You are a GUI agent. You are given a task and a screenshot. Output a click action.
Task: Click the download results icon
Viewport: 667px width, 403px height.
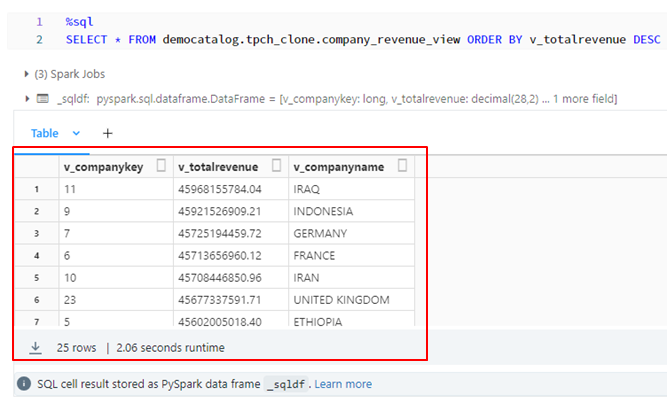tap(36, 348)
